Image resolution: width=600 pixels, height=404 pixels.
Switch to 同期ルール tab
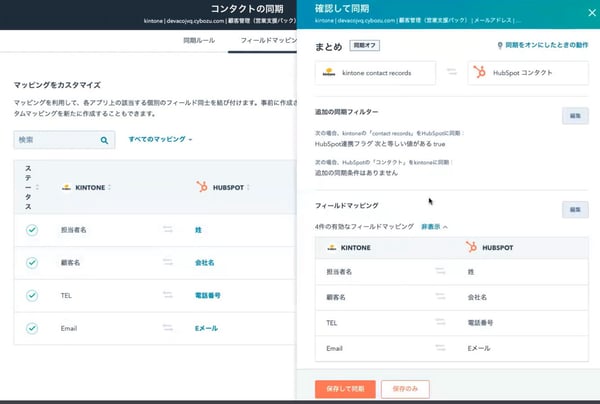click(x=199, y=41)
